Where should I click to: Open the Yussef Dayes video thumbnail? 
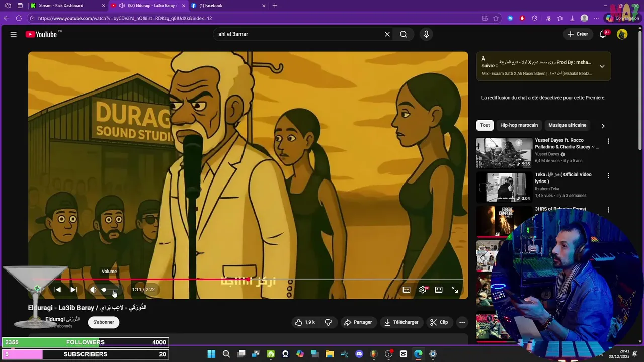click(x=504, y=153)
